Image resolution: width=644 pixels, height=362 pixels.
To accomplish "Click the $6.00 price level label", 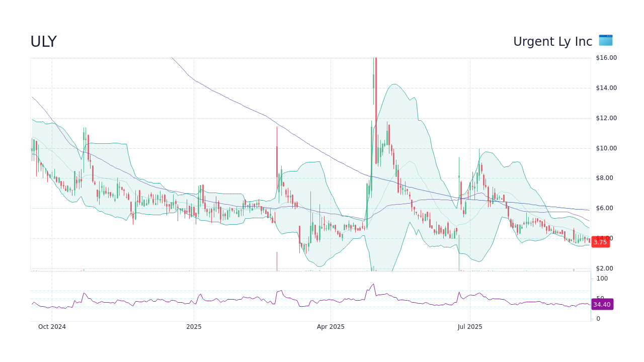I will click(603, 208).
